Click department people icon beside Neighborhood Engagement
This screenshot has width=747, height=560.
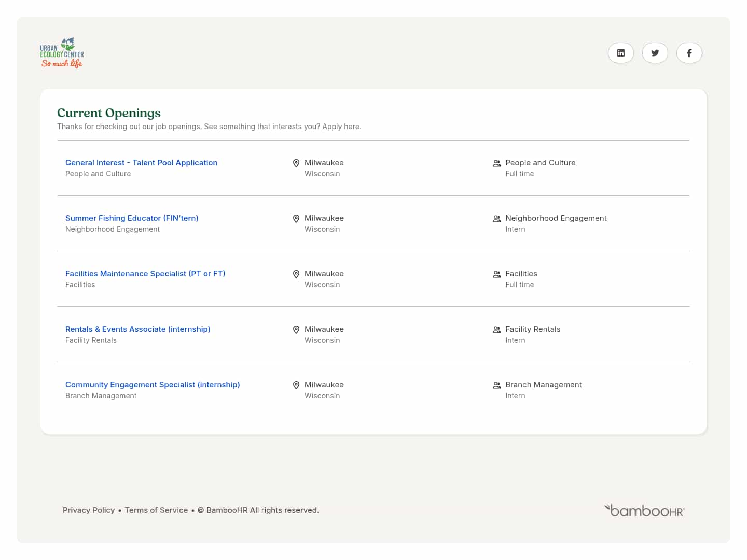click(x=496, y=219)
